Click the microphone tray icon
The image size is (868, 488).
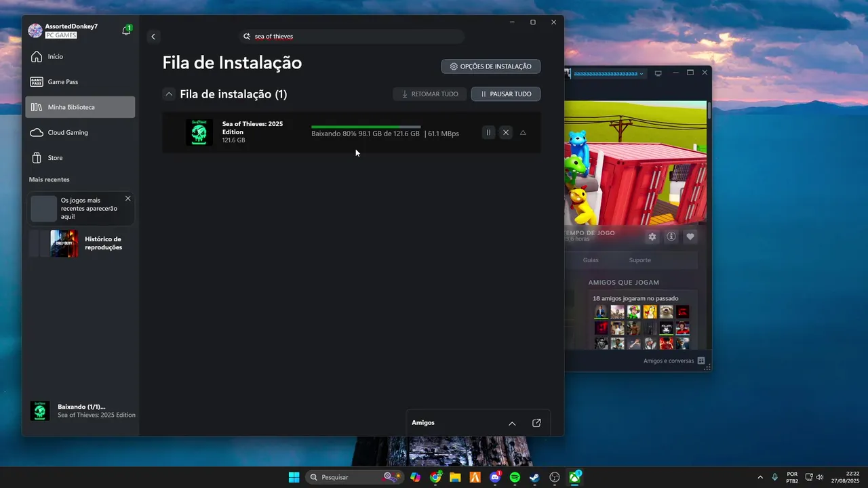click(775, 477)
